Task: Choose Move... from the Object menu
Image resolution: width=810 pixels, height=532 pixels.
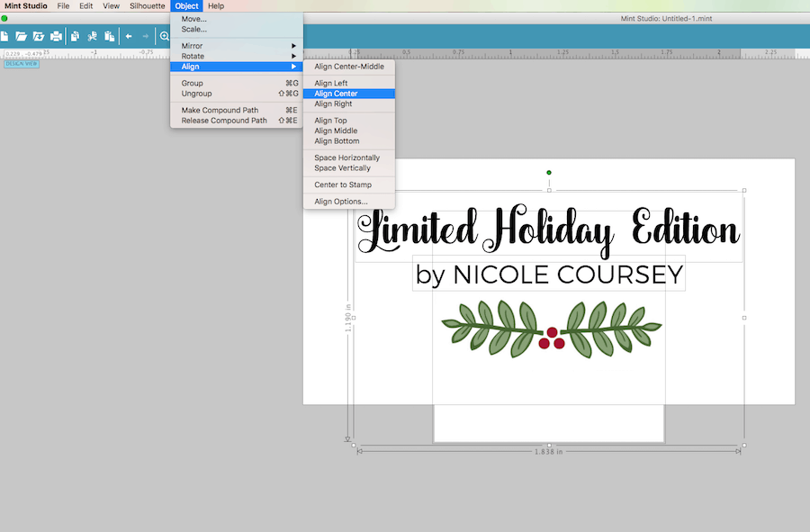Action: [236, 19]
